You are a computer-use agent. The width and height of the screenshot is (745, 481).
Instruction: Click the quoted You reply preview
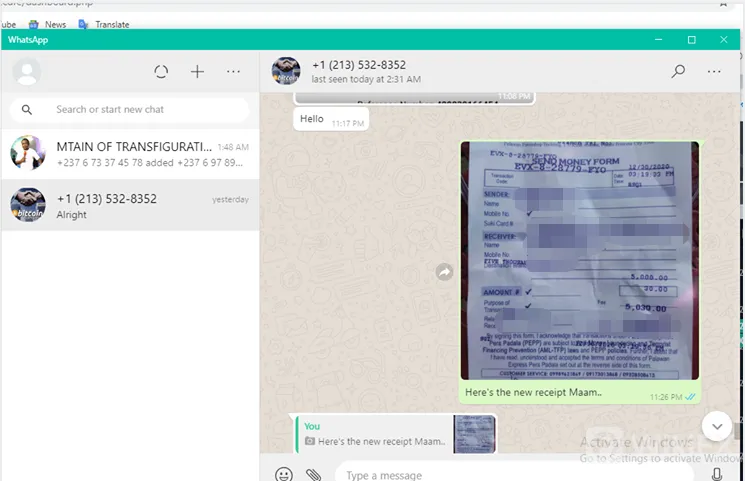395,434
